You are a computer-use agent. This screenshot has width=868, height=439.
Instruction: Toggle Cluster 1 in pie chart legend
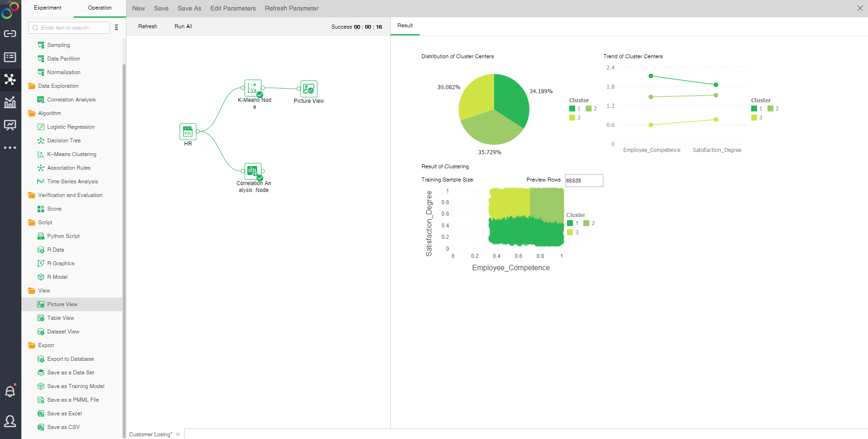575,109
